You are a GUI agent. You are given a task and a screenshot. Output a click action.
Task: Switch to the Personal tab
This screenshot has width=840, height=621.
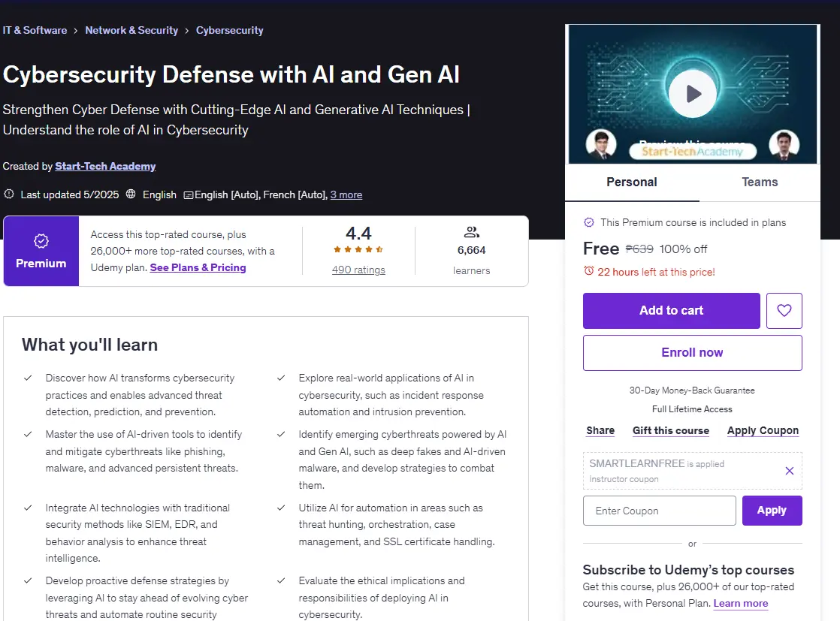[632, 182]
